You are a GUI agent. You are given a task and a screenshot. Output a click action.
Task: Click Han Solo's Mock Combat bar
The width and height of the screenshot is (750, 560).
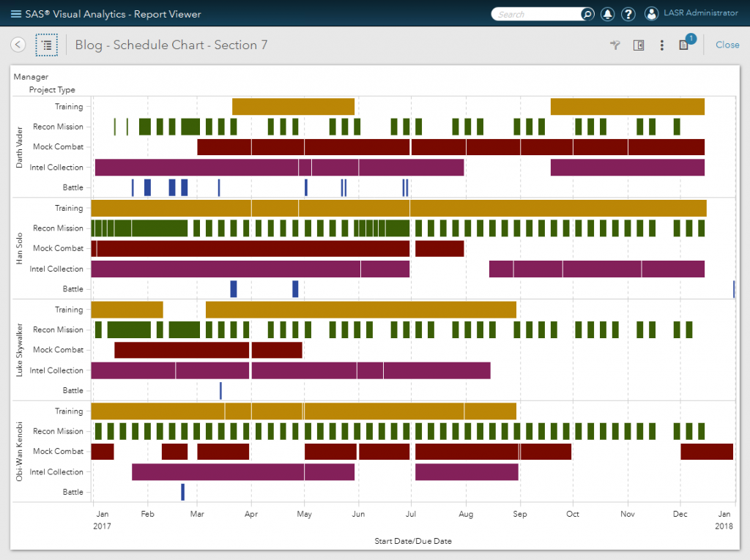[x=253, y=248]
